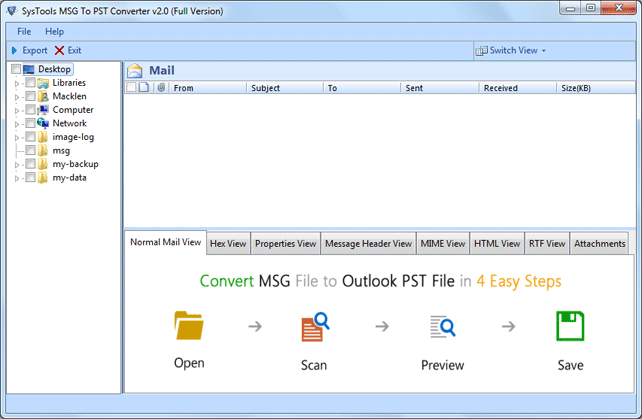Screen dimensions: 642x419
Task: Click the Export arrow icon
Action: point(14,50)
